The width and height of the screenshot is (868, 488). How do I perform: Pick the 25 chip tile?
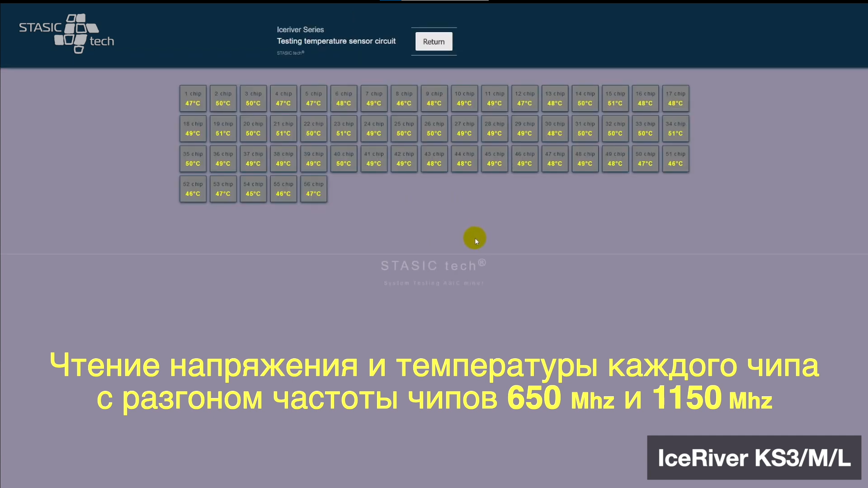tap(404, 129)
